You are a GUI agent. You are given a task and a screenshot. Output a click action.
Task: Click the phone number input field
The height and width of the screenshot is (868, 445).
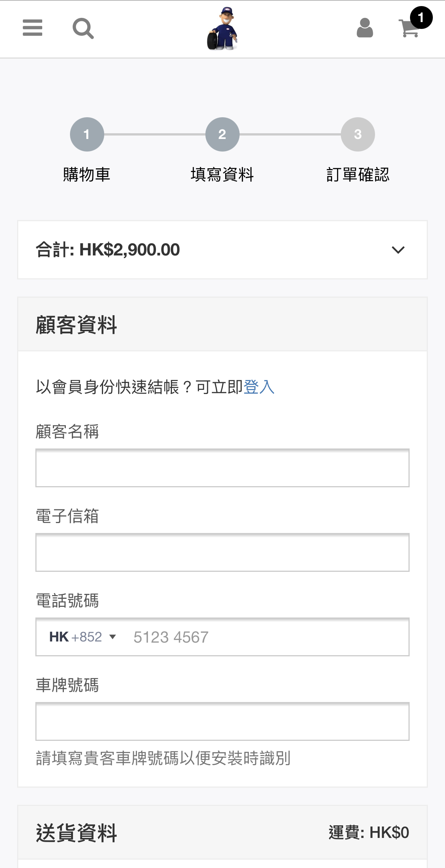pyautogui.click(x=266, y=637)
